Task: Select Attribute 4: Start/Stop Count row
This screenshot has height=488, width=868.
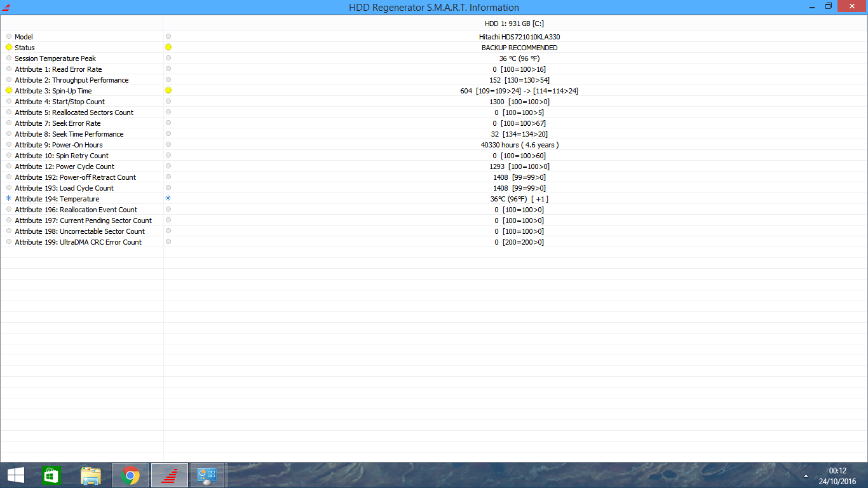Action: coord(60,102)
